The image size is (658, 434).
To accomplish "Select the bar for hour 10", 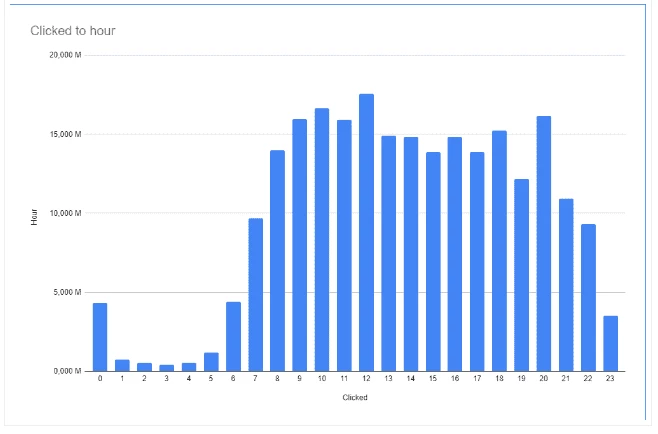I will [322, 240].
